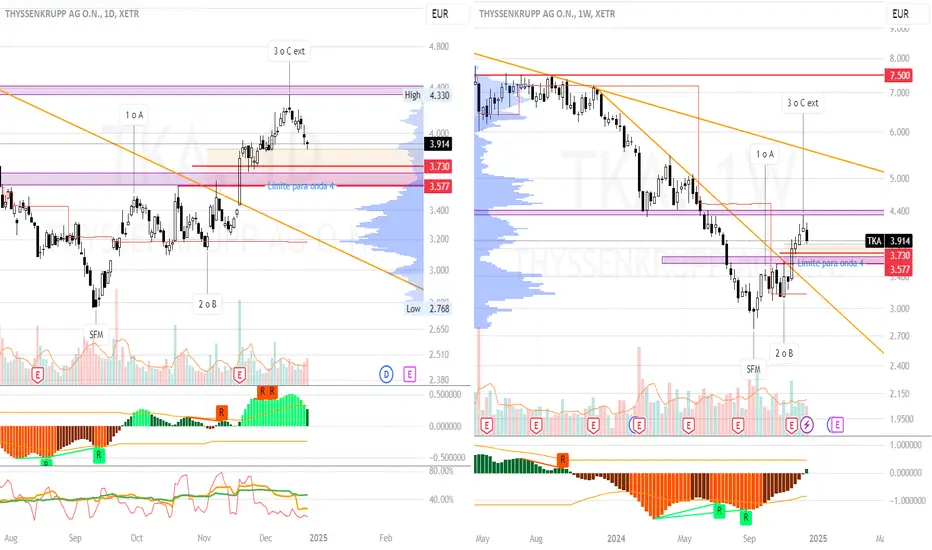
Task: Click the leftmost red E earnings marker on the weekly chart
Action: tap(486, 425)
